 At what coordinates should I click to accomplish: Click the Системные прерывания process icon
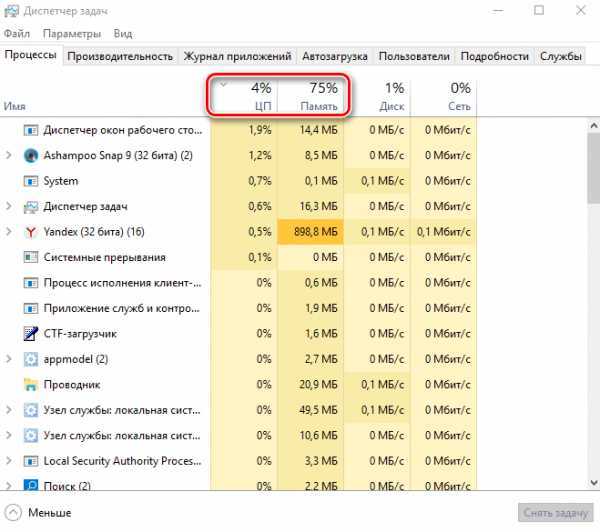click(31, 257)
